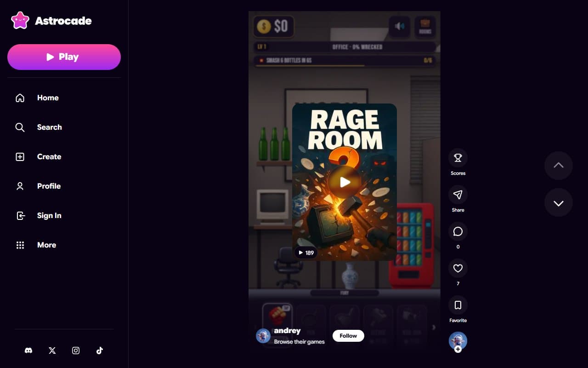The image size is (588, 368).
Task: Click the $0 coin counter
Action: [274, 26]
